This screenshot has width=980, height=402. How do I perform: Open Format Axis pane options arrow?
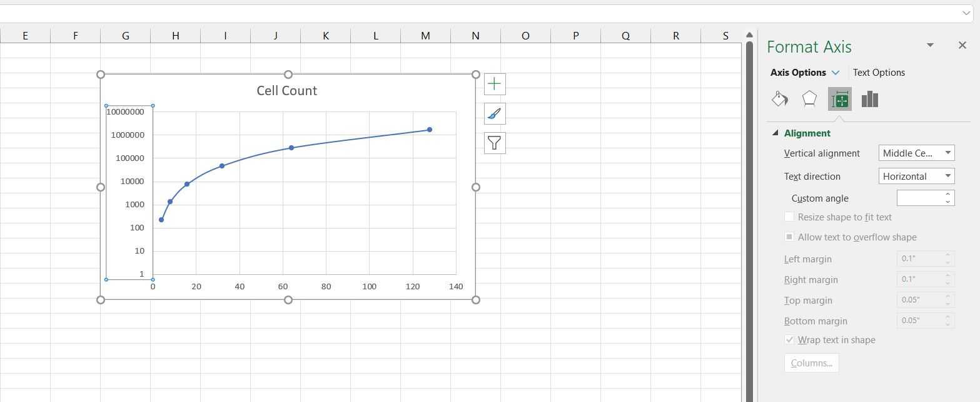pos(930,45)
